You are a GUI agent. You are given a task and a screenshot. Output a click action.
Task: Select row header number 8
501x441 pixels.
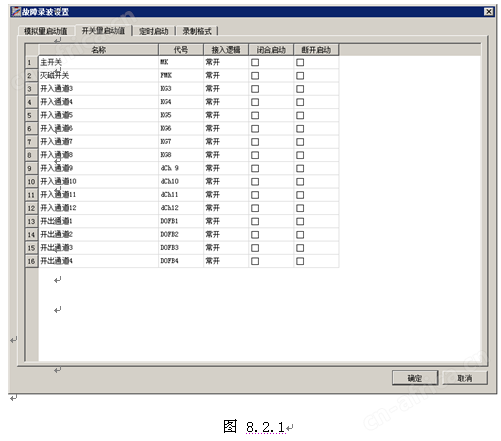[31, 155]
